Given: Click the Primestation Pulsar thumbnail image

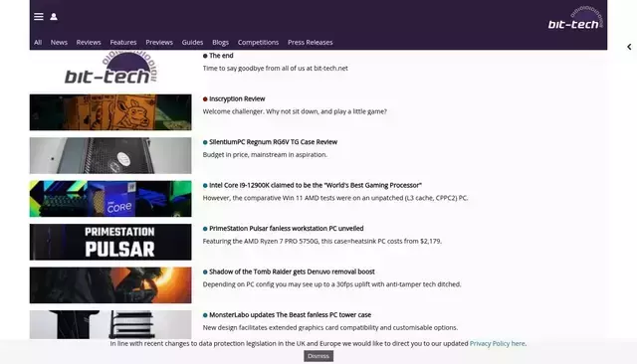Looking at the screenshot, I should 110,242.
